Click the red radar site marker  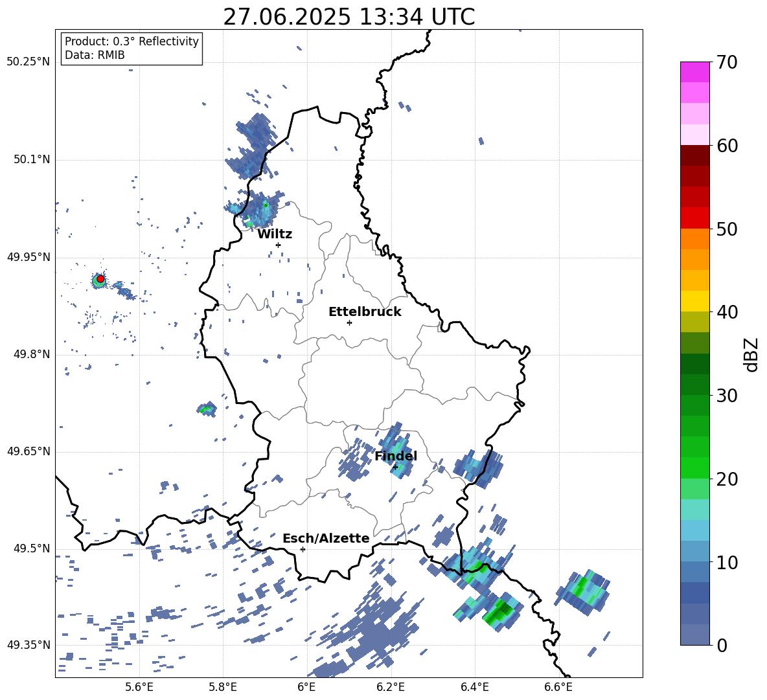[100, 279]
